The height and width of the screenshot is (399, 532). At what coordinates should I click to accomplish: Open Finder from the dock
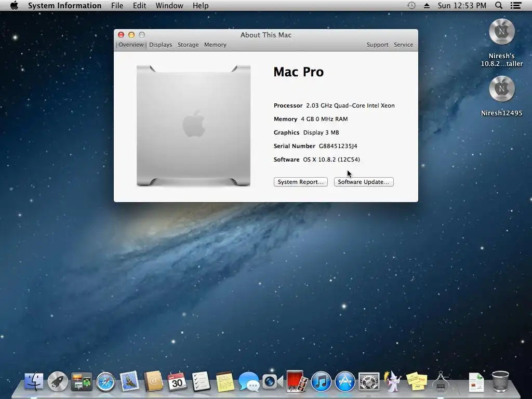click(x=34, y=381)
